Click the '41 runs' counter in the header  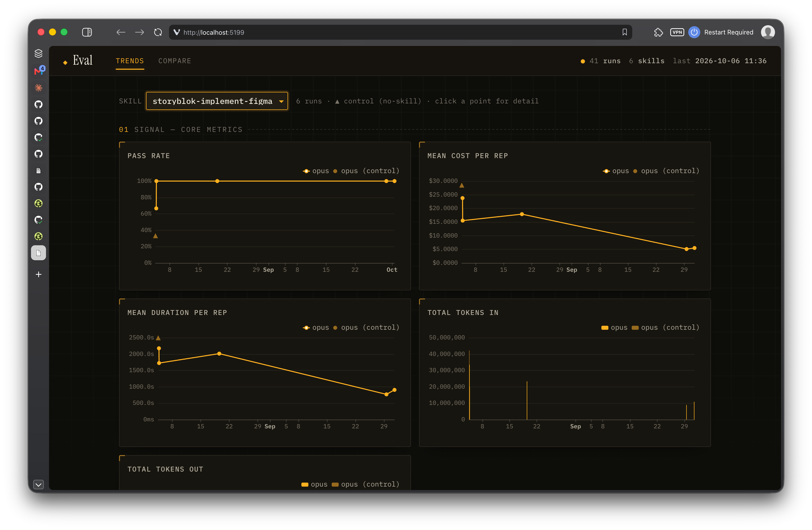[x=605, y=61]
